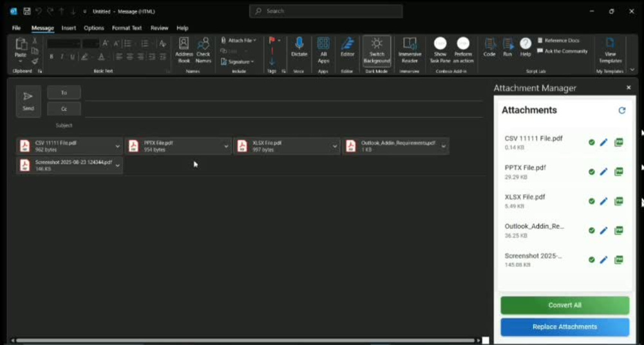Click the To recipients button
The width and height of the screenshot is (644, 345).
[x=64, y=93]
